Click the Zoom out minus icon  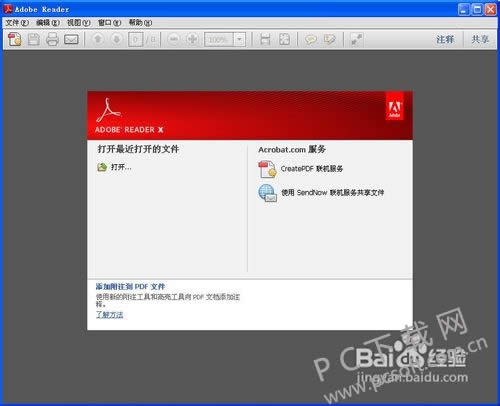(x=173, y=39)
